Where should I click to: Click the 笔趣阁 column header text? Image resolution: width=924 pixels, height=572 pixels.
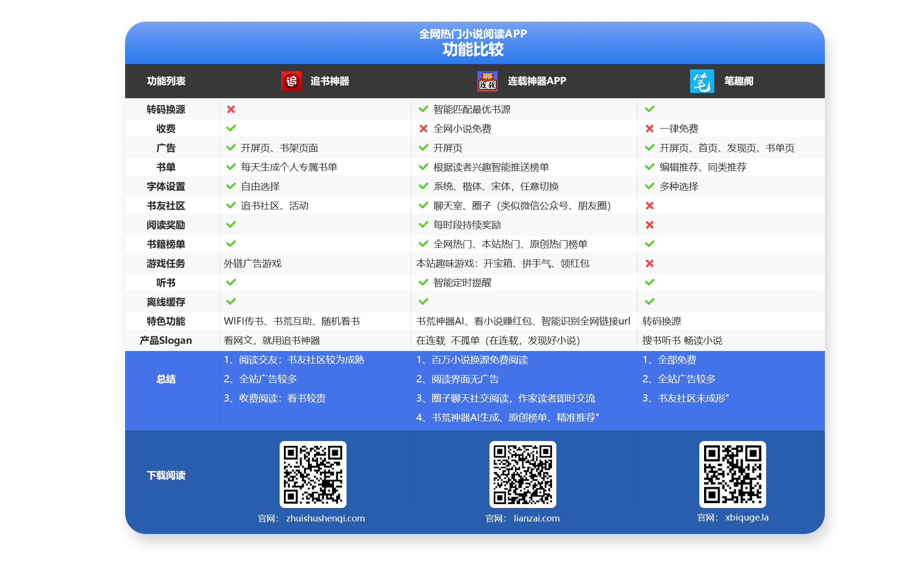(x=739, y=81)
